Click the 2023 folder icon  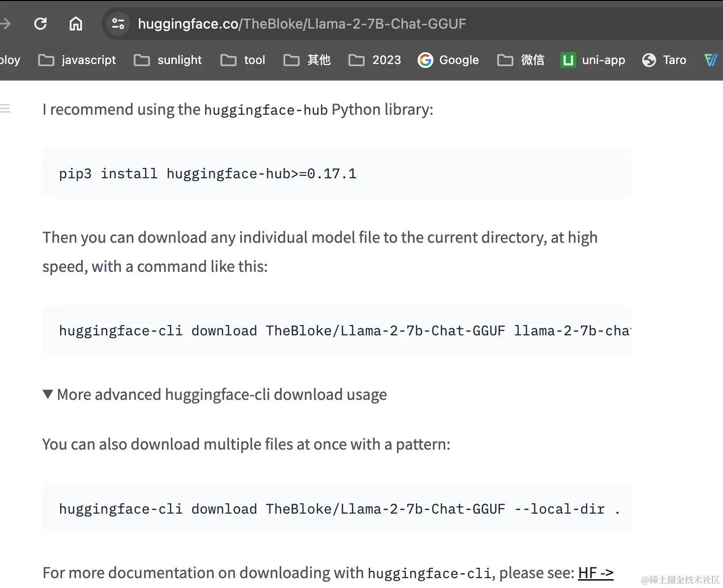[357, 60]
